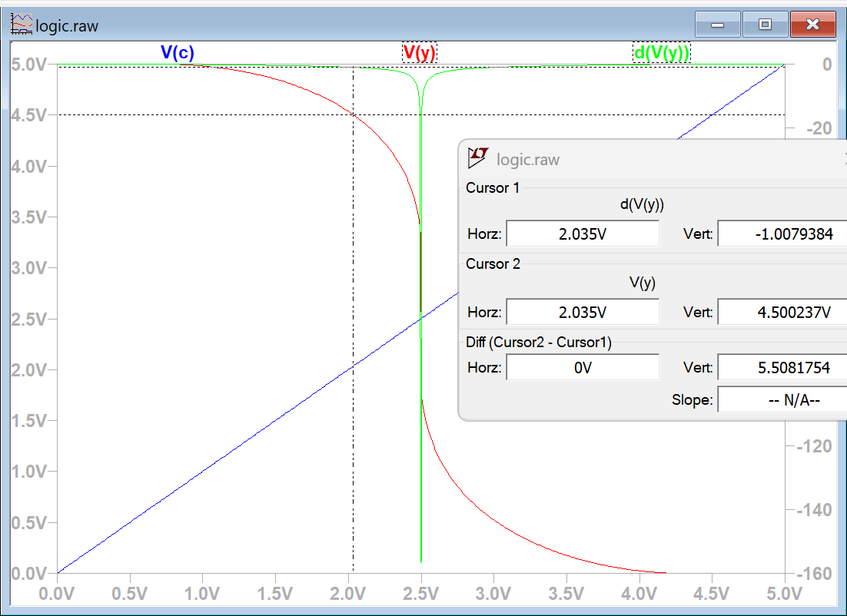This screenshot has width=847, height=616.
Task: Click the 2.5V label on left axis
Action: tap(28, 319)
